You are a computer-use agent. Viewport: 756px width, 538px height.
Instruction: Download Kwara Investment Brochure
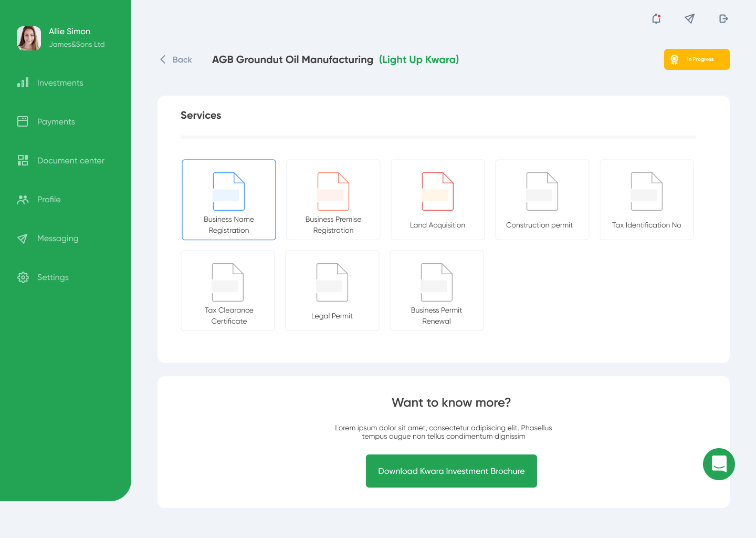[x=451, y=471]
